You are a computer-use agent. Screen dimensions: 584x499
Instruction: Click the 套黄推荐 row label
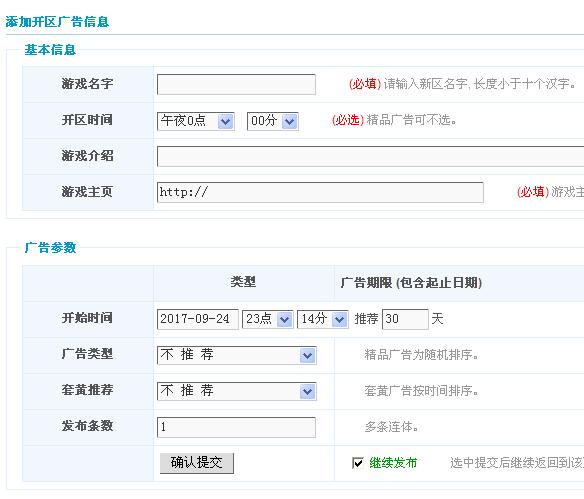87,390
